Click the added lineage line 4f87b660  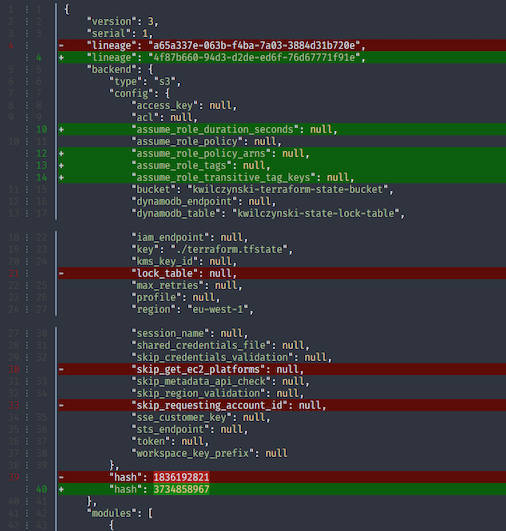[x=282, y=57]
